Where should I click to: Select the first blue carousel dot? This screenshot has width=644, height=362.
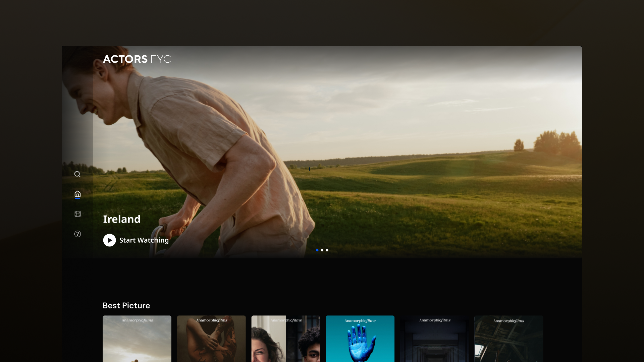[317, 250]
